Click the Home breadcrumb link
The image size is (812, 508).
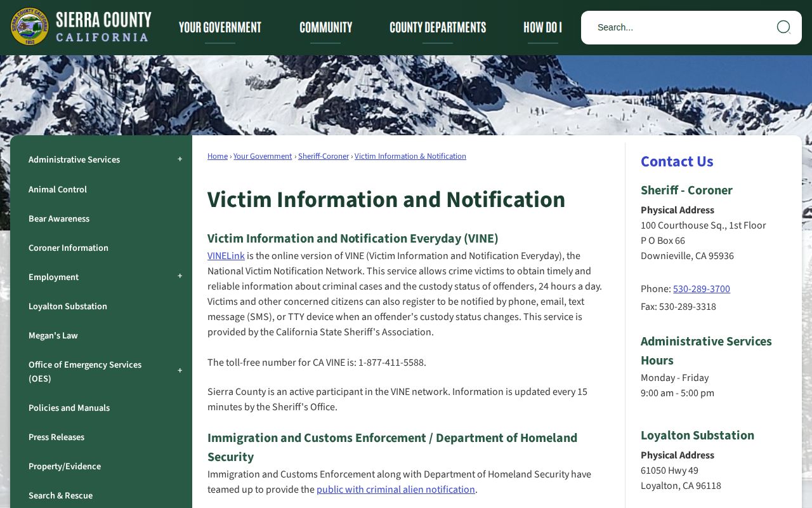click(218, 156)
